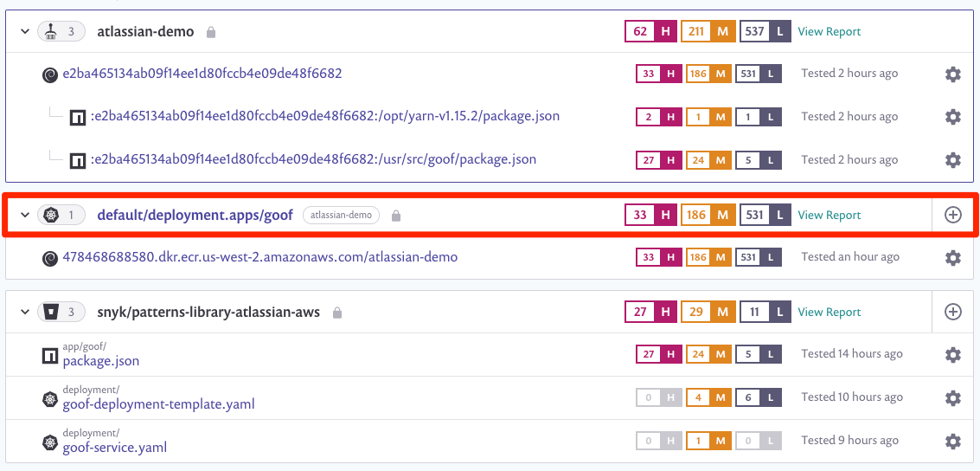Click 4 M badge for goof-deployment-template.yaml
The image size is (980, 471).
point(708,397)
